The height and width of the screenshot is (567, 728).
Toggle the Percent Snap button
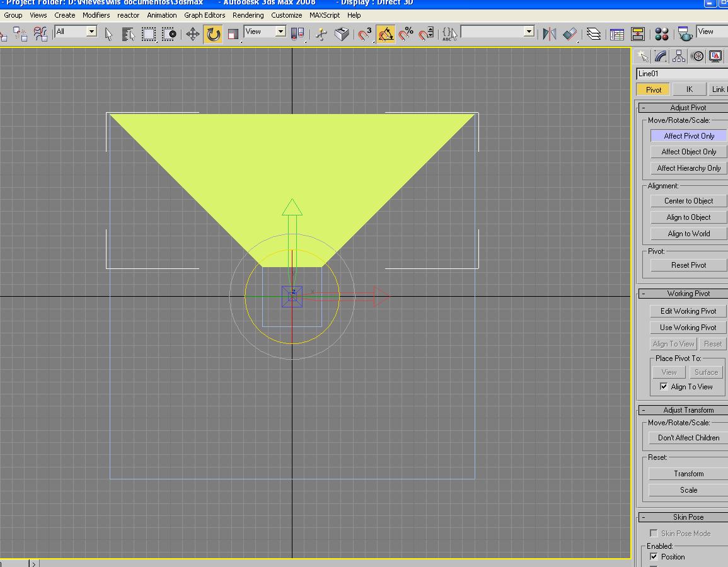[x=406, y=34]
